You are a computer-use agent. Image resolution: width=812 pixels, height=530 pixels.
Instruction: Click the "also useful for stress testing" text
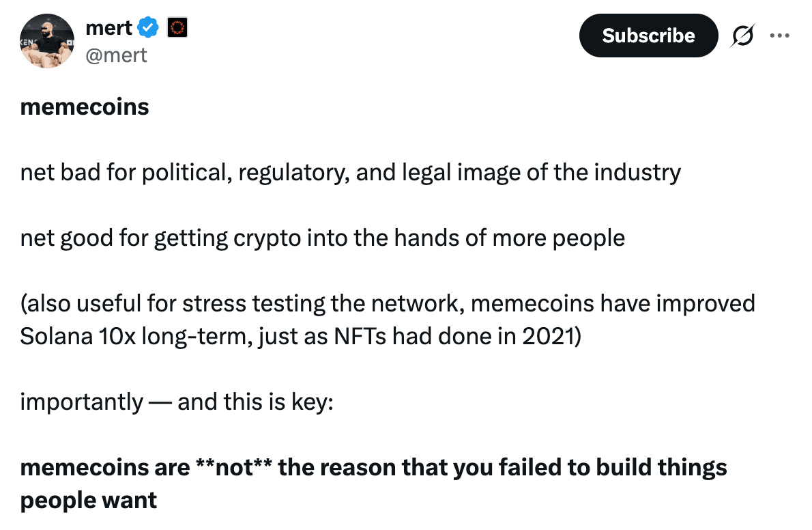171,303
